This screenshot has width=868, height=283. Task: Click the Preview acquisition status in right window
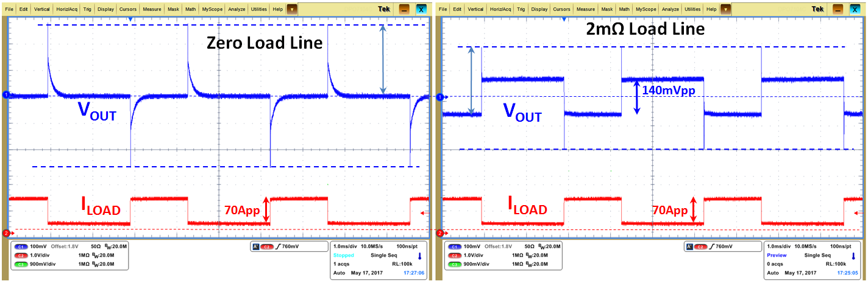[x=777, y=256]
